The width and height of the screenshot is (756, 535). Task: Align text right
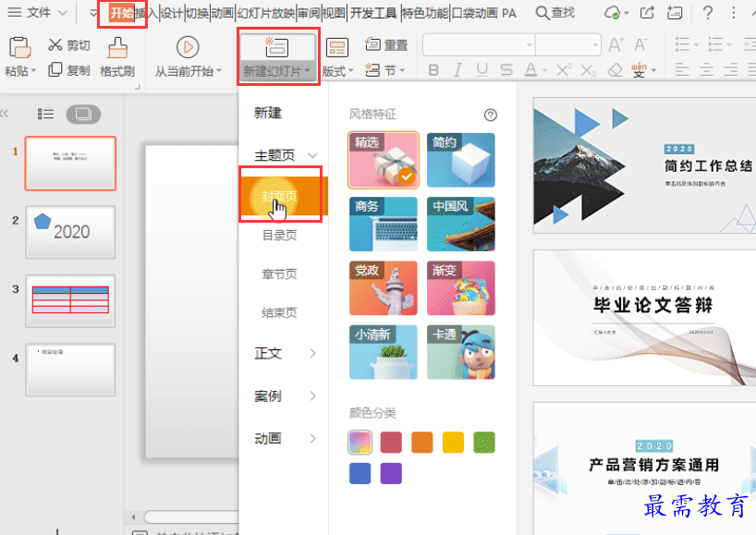click(x=730, y=70)
